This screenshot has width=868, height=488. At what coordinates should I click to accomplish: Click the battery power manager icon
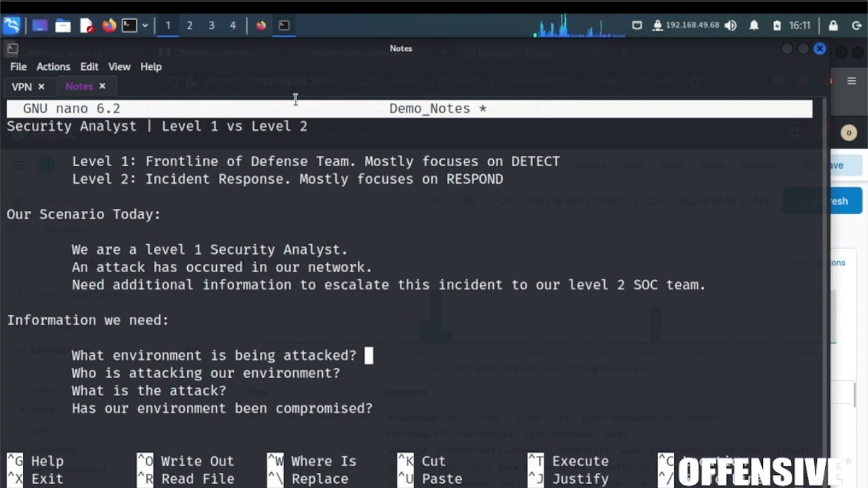(776, 26)
